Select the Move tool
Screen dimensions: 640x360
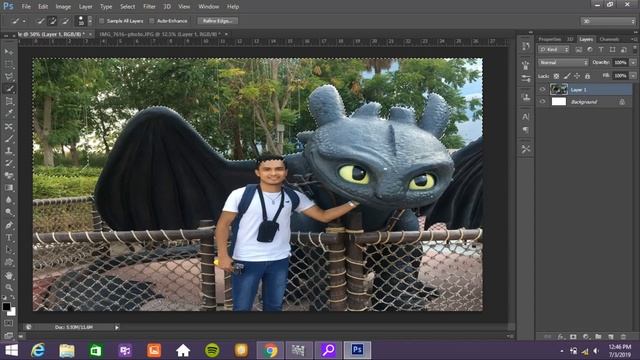pyautogui.click(x=9, y=52)
